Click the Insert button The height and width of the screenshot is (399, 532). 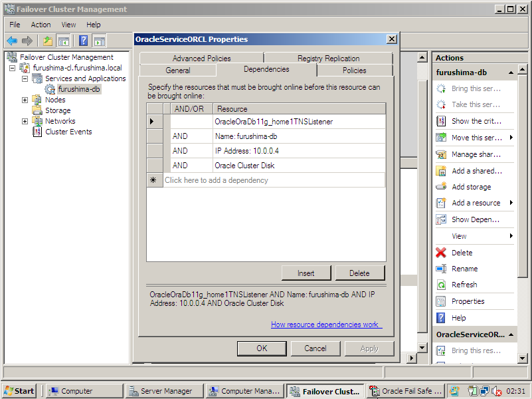click(306, 273)
